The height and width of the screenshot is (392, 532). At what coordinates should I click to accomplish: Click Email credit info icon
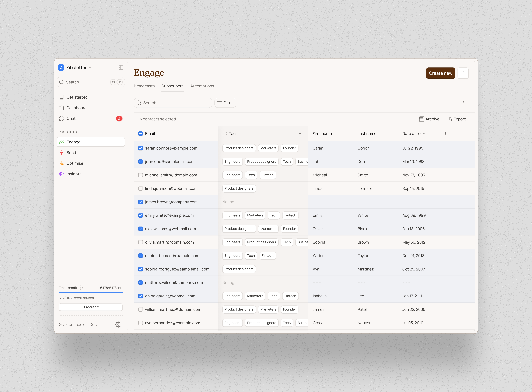point(81,288)
